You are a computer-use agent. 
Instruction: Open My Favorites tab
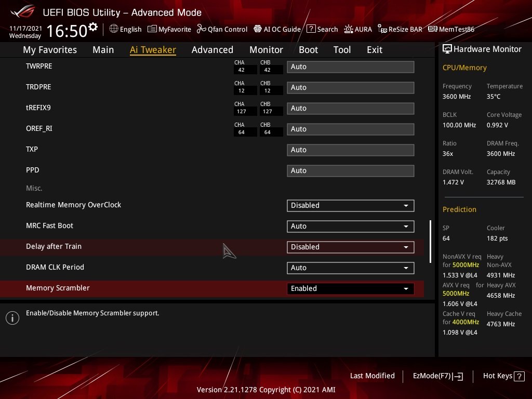50,50
